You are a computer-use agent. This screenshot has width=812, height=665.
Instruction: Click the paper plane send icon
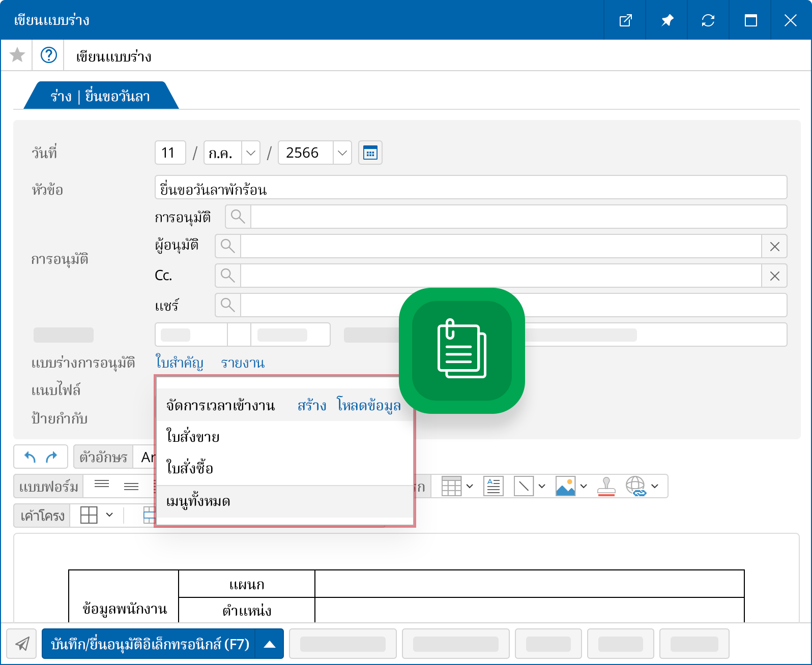point(22,644)
